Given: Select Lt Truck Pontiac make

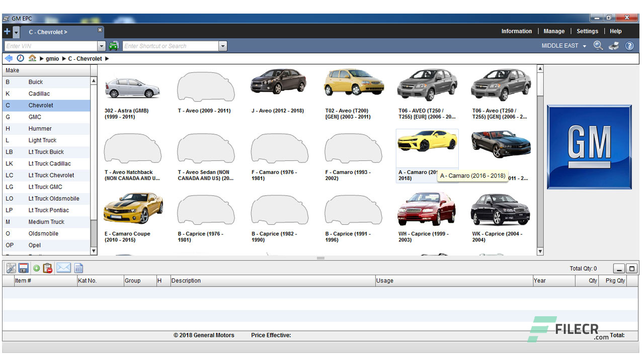Looking at the screenshot, I should (x=46, y=210).
